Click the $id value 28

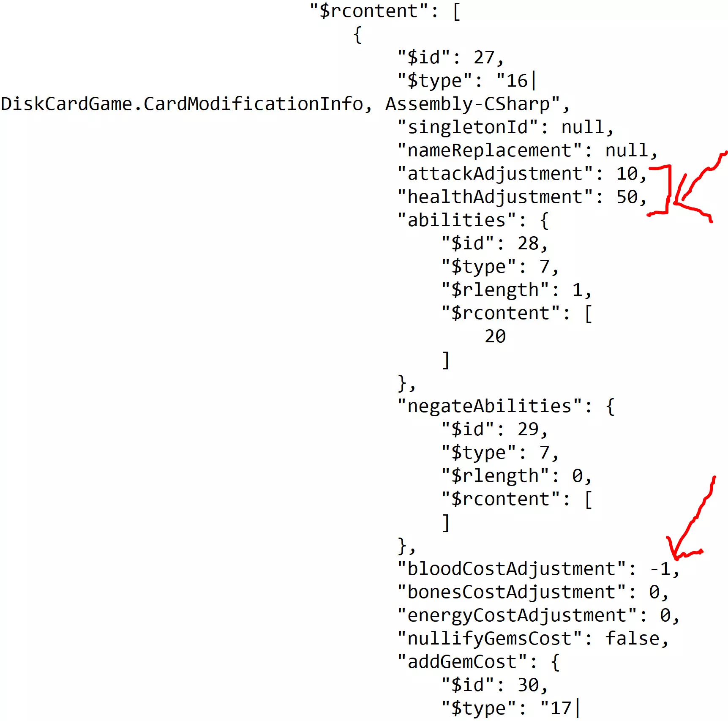(528, 243)
